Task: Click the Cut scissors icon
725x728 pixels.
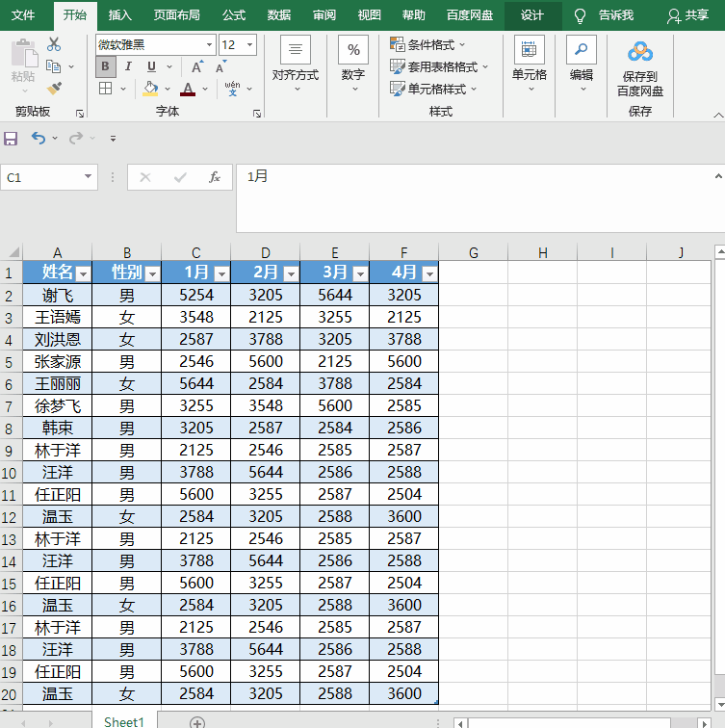Action: pos(54,44)
